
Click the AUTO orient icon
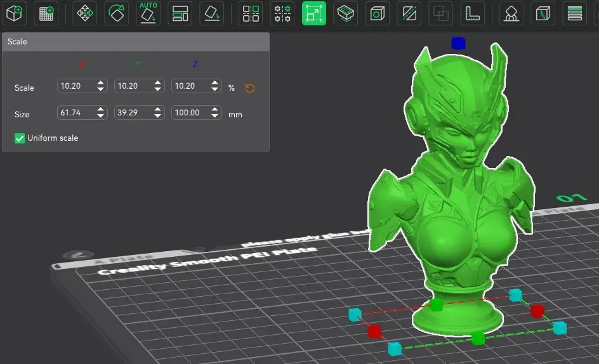pyautogui.click(x=148, y=13)
